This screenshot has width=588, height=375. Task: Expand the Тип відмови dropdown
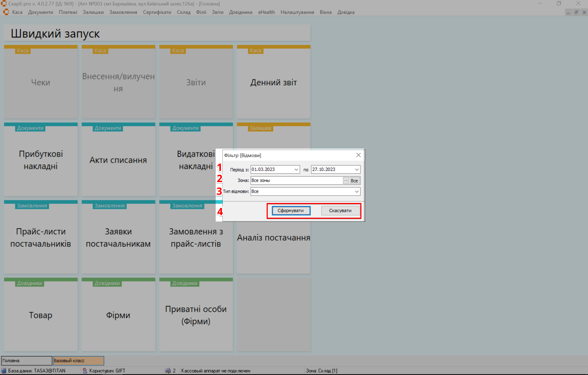click(357, 192)
